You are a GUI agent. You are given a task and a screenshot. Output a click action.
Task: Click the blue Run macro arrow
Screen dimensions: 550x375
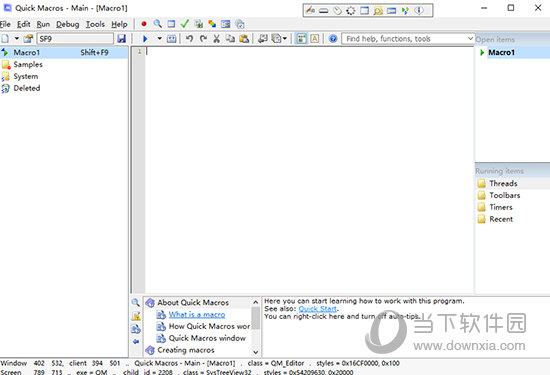[x=145, y=39]
